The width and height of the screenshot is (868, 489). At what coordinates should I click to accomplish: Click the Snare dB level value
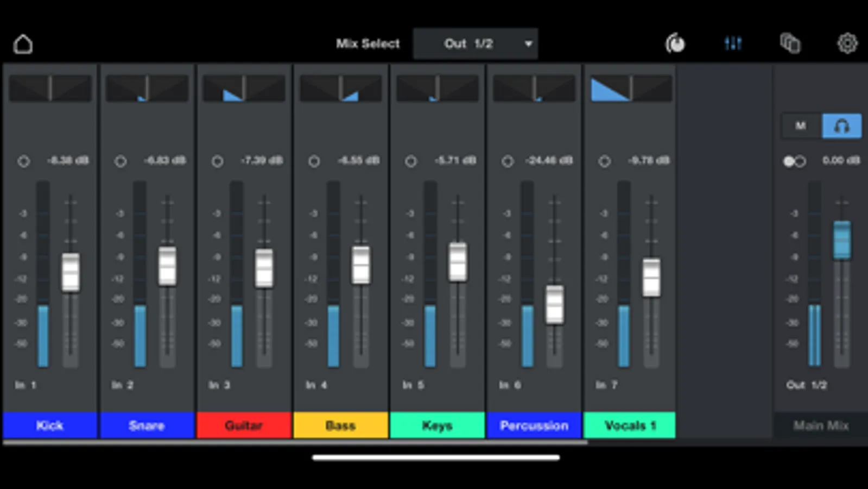165,160
